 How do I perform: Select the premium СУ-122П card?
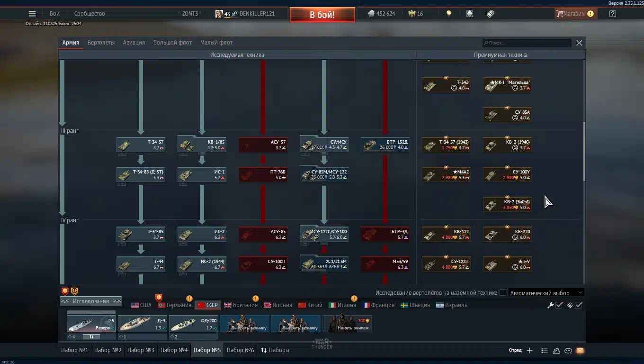click(446, 264)
